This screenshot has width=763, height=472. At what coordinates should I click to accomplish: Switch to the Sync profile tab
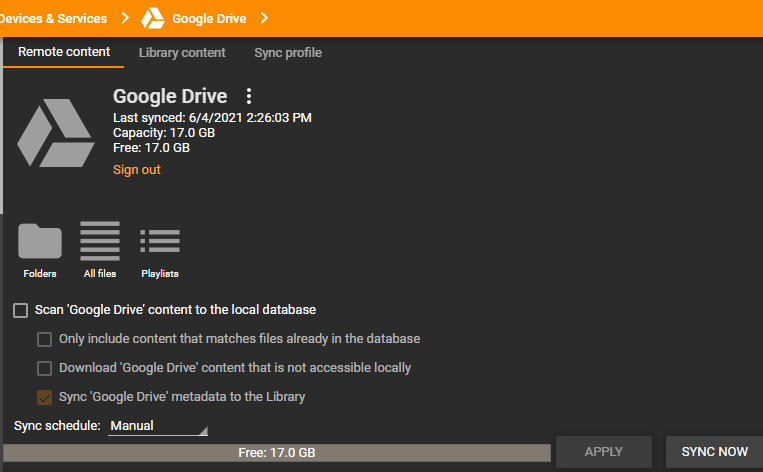click(288, 53)
